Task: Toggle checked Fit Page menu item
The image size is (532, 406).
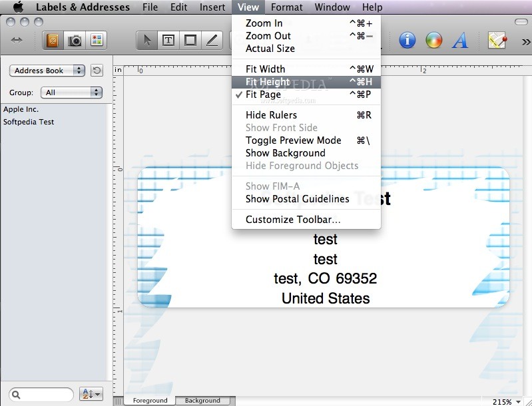Action: (306, 95)
